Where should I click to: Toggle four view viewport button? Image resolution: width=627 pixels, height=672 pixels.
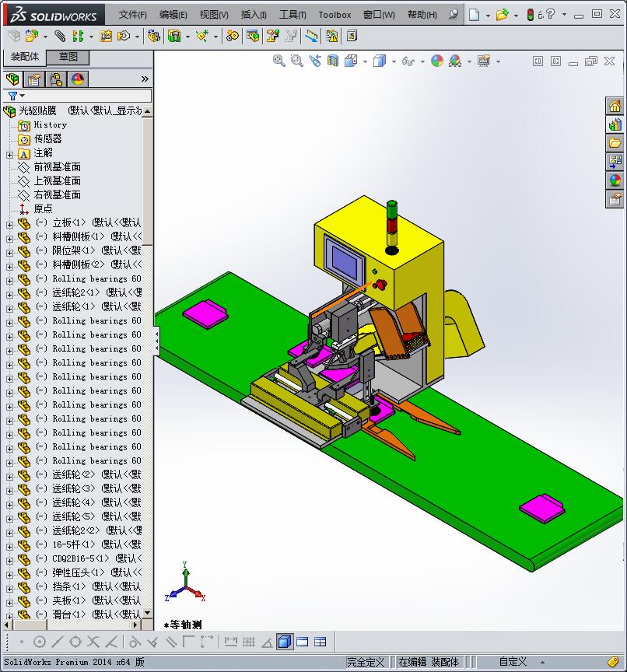pos(321,642)
